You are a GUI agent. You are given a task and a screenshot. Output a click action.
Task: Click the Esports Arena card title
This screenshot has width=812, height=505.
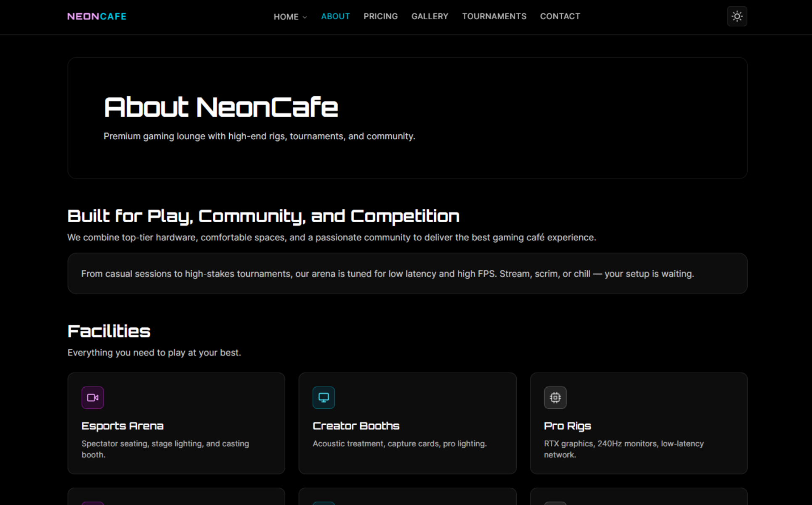click(122, 426)
